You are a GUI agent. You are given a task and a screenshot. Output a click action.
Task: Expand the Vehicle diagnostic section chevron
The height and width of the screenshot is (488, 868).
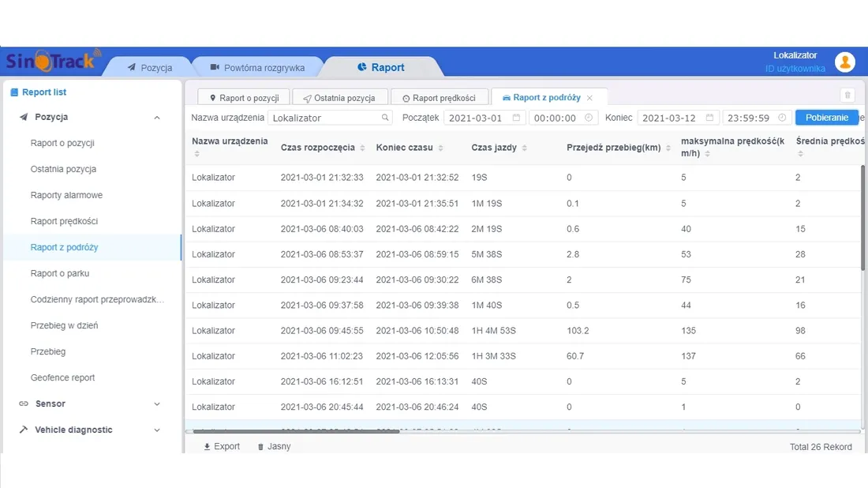coord(157,430)
